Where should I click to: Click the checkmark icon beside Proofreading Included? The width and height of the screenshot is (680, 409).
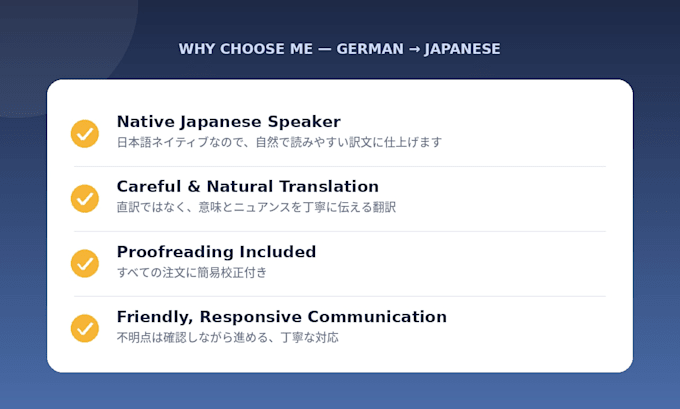click(85, 263)
